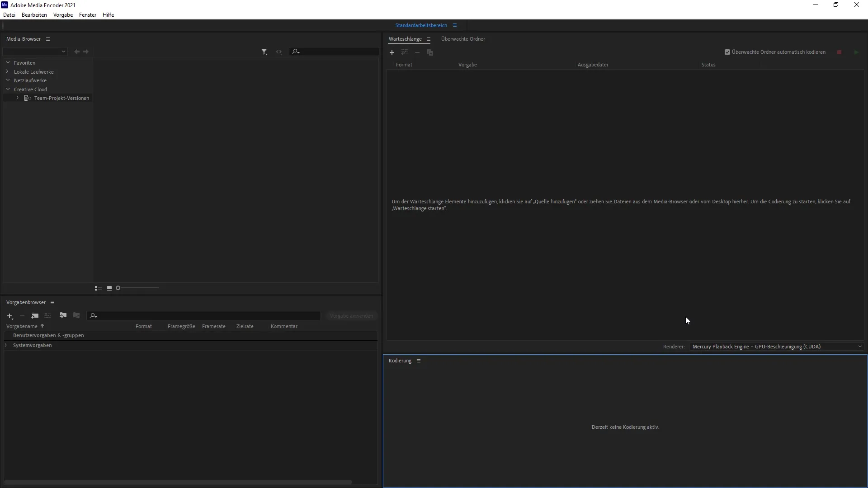Click the delete preset minus icon

(22, 316)
